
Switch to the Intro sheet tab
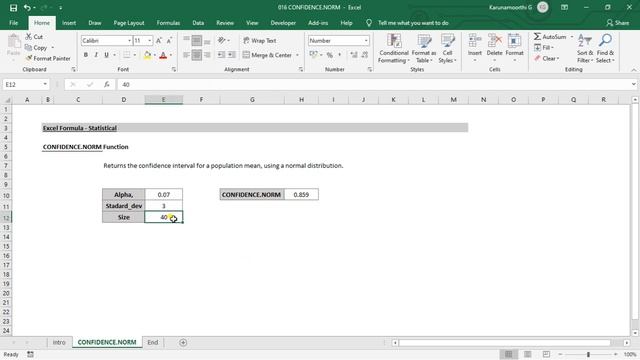coord(59,342)
